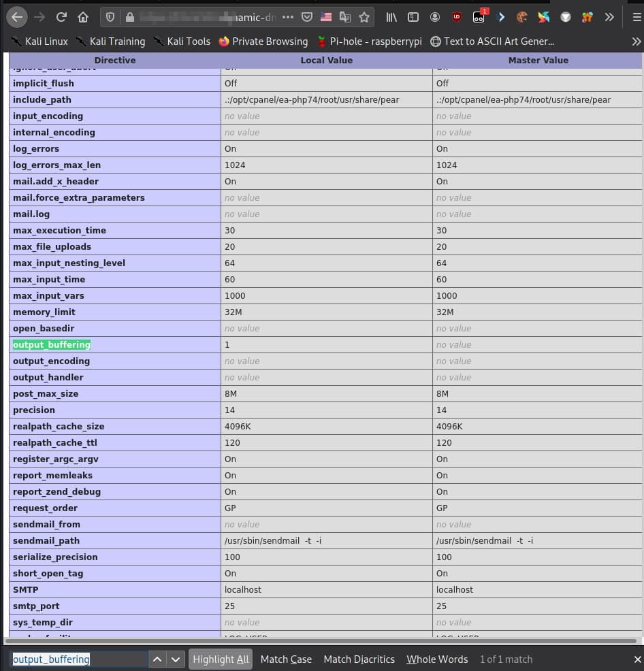Toggle Highlight All in find bar
Screen dimensions: 644x671
[x=221, y=659]
